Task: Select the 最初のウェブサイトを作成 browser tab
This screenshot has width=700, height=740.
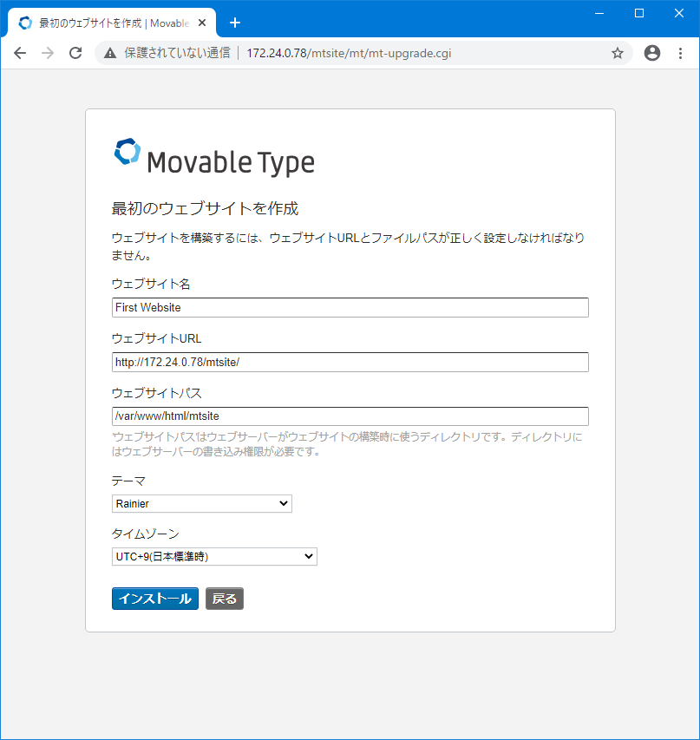Action: point(113,23)
